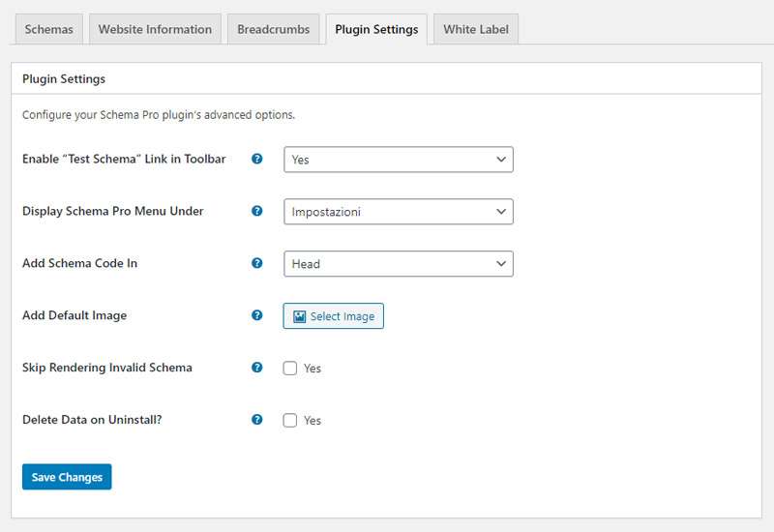
Task: Expand the Impostazioni menu location dropdown
Action: tap(399, 212)
